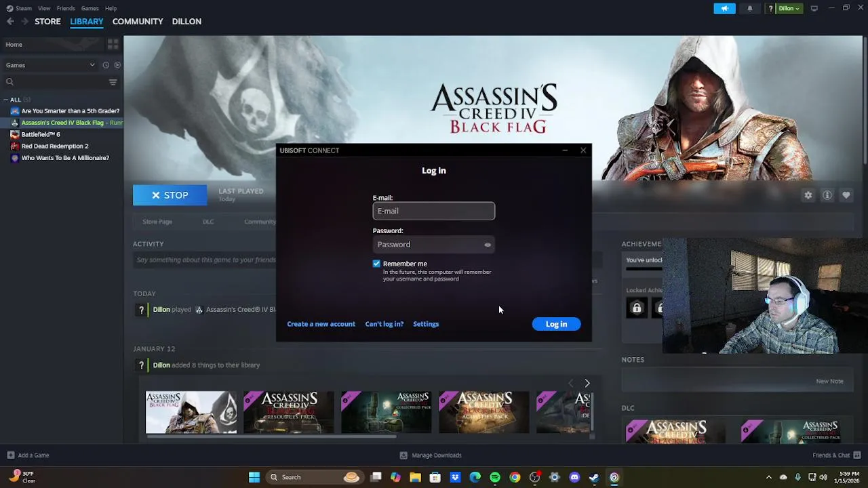Open library advanced filter options icon
The image size is (868, 488).
tap(113, 82)
